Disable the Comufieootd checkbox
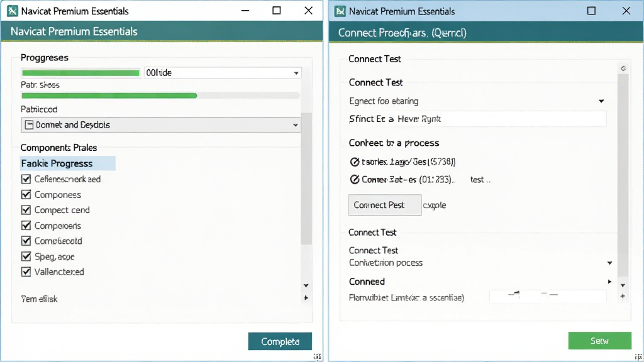The height and width of the screenshot is (362, 644). coord(26,241)
